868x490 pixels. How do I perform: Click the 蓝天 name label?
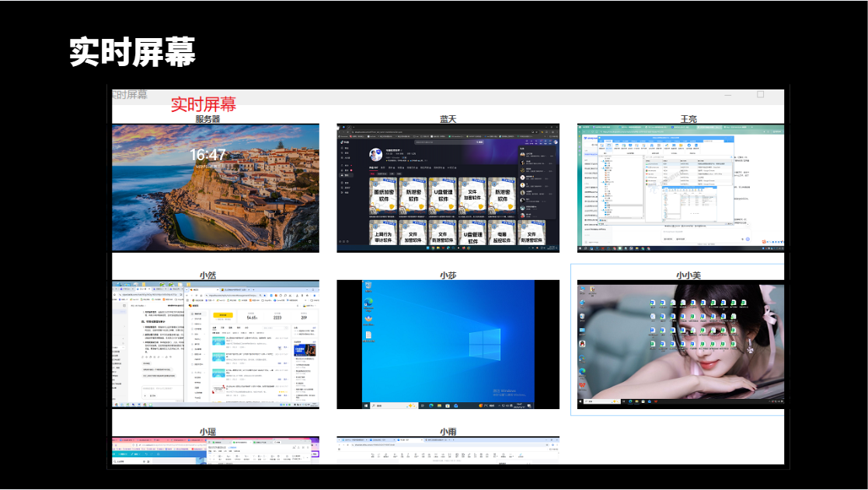448,119
